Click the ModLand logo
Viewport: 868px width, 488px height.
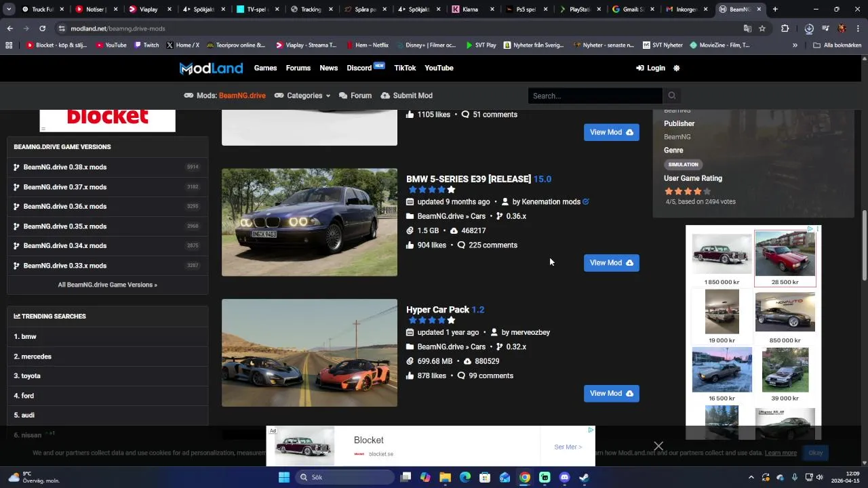click(211, 68)
